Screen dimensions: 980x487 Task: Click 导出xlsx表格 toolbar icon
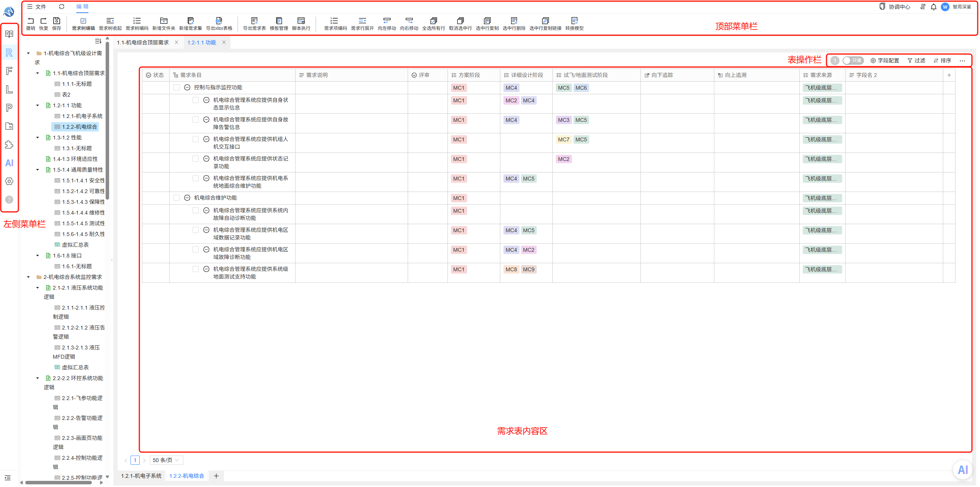(x=219, y=23)
